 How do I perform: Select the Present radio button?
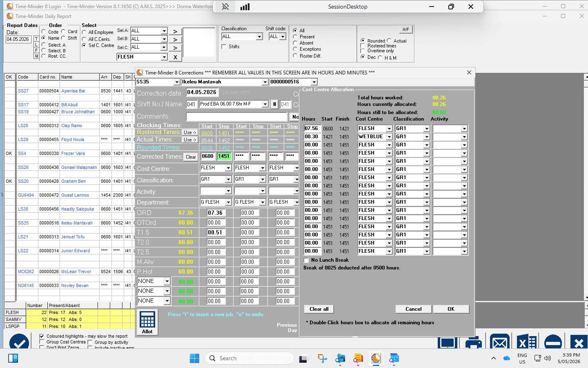[295, 37]
